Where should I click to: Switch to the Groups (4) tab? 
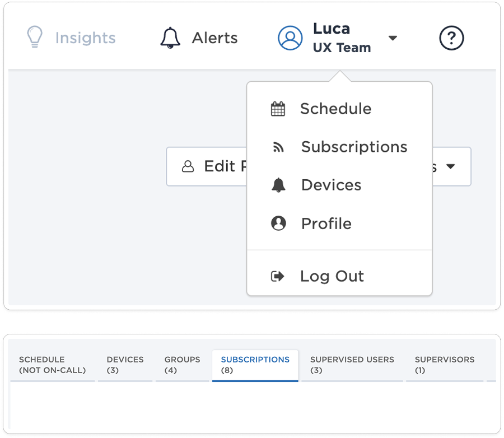click(x=182, y=365)
